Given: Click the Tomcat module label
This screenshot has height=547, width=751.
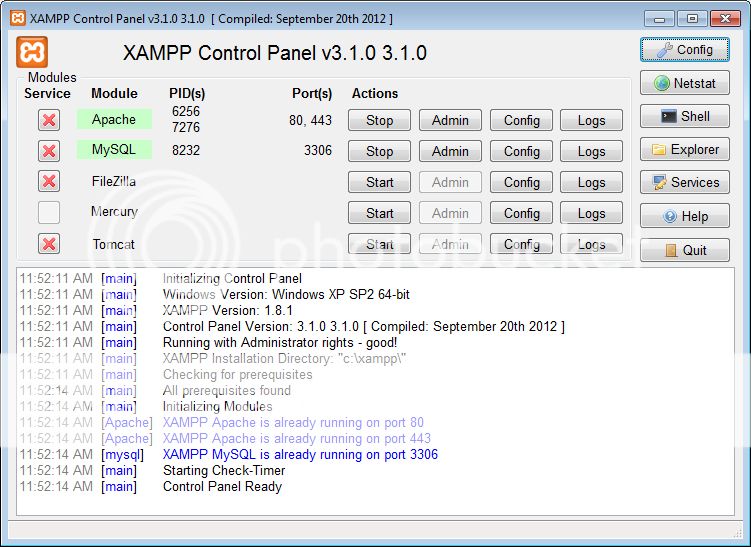Looking at the screenshot, I should point(114,244).
